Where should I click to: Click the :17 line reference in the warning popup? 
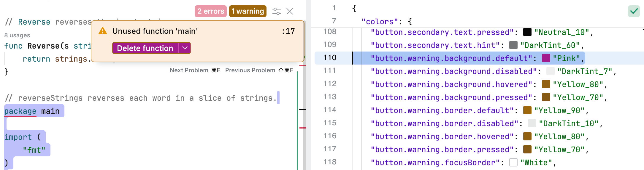click(288, 31)
